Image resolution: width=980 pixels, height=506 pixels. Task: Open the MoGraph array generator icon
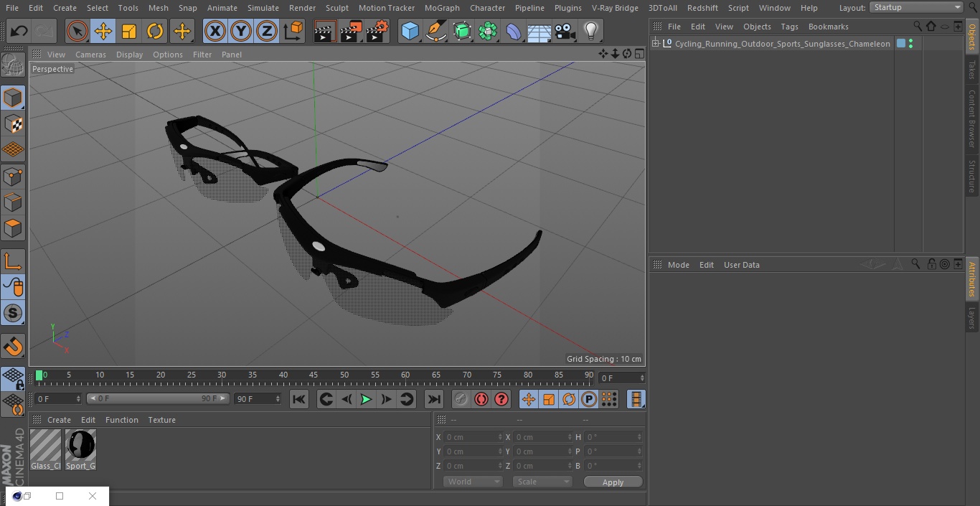coord(488,32)
